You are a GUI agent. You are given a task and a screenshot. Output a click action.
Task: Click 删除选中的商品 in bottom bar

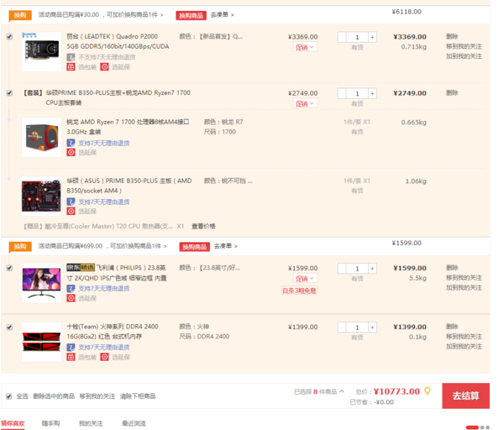54,396
